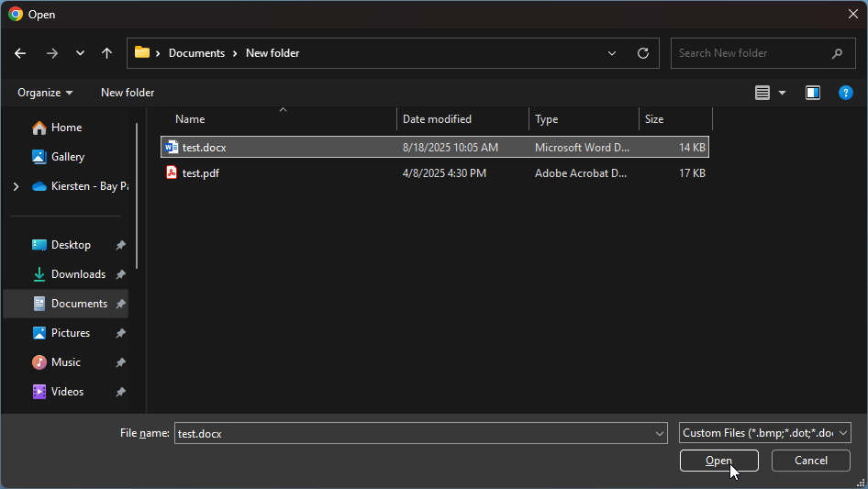Open recent locations dropdown arrow
868x489 pixels.
coord(80,53)
